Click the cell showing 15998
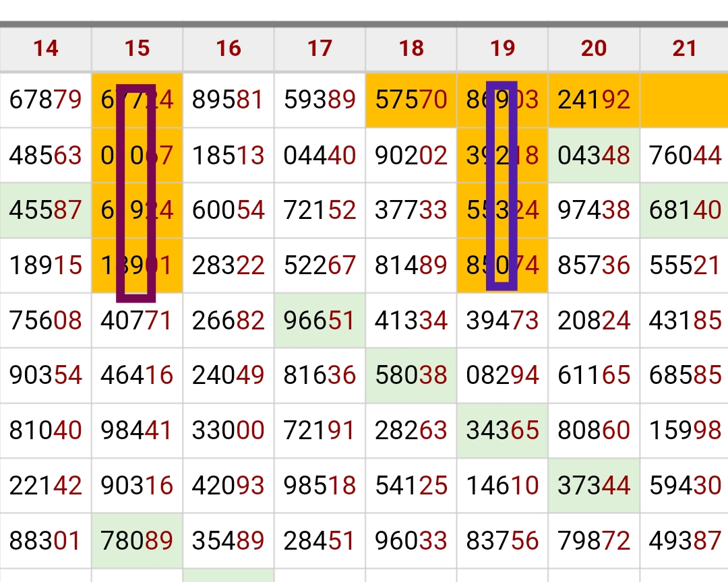 pos(684,430)
